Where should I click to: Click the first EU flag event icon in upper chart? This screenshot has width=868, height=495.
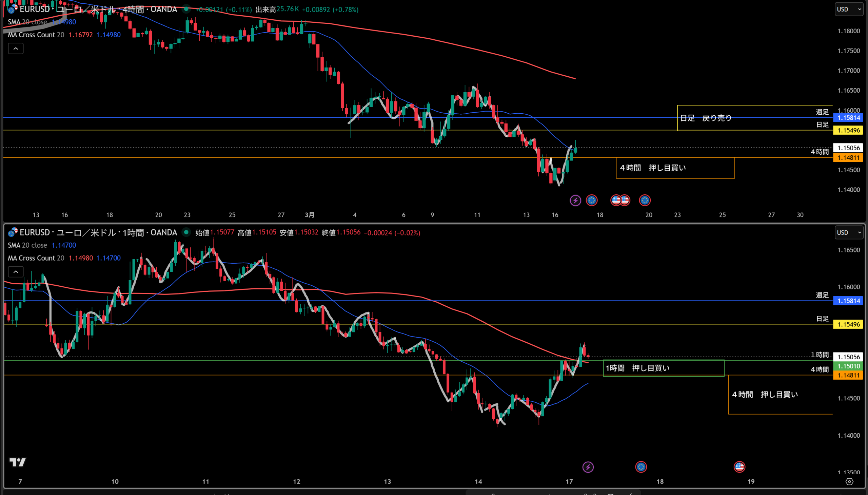point(591,200)
